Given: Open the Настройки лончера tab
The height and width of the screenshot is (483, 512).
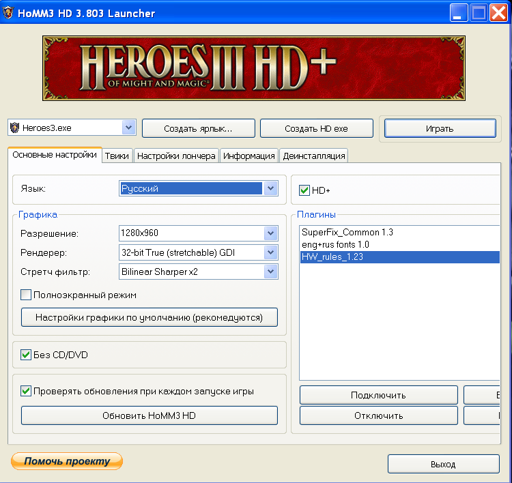Looking at the screenshot, I should [x=176, y=156].
